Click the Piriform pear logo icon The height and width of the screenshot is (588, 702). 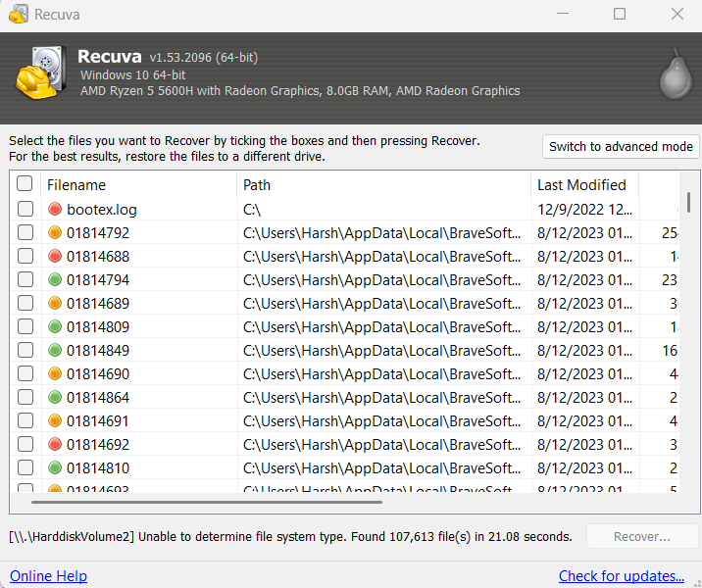674,75
